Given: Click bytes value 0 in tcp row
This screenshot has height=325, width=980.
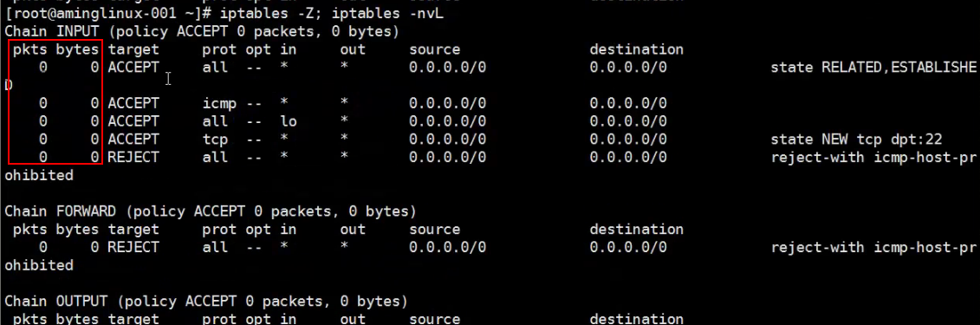Looking at the screenshot, I should [x=94, y=140].
